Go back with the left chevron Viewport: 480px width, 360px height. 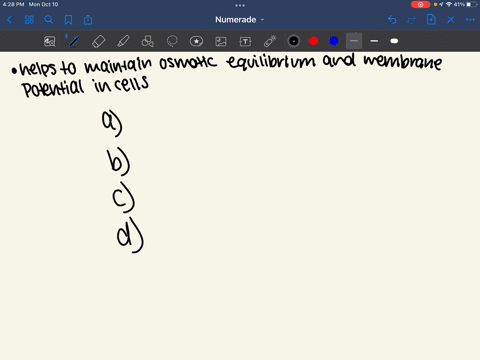pyautogui.click(x=9, y=20)
